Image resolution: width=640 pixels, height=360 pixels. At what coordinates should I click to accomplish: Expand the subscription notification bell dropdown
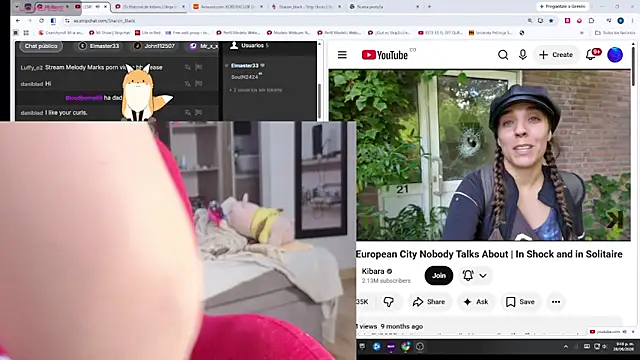[x=475, y=276]
